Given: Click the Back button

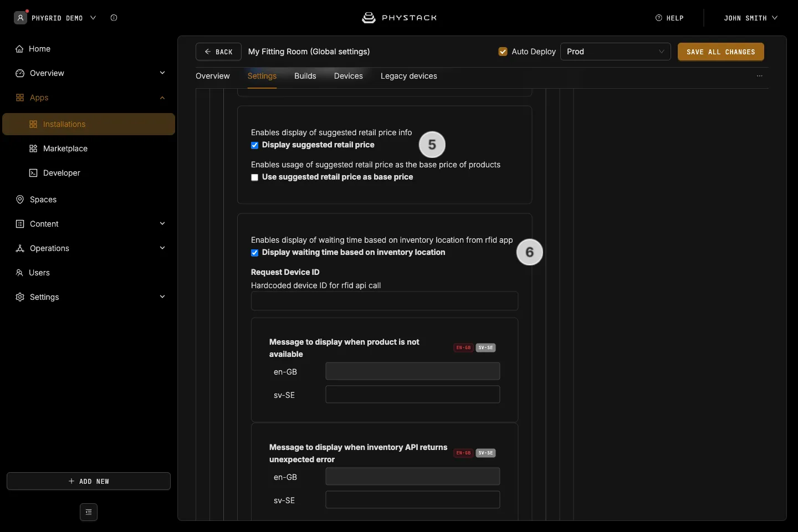Looking at the screenshot, I should (x=218, y=52).
